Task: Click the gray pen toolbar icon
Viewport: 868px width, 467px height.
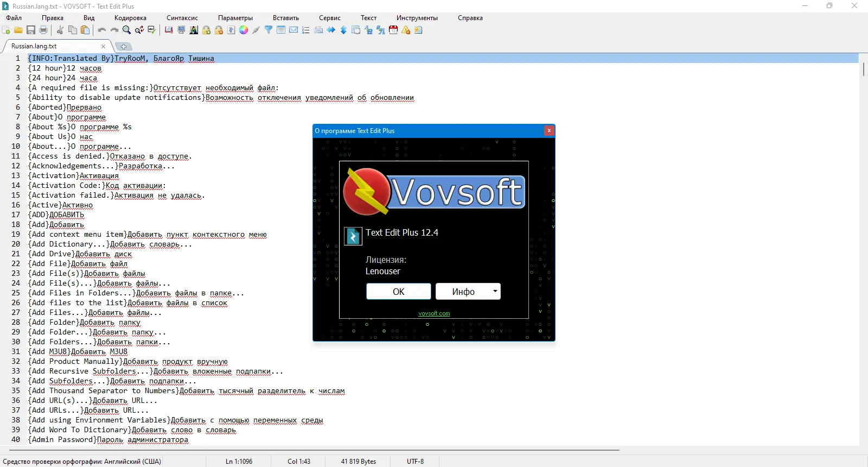Action: pos(256,30)
